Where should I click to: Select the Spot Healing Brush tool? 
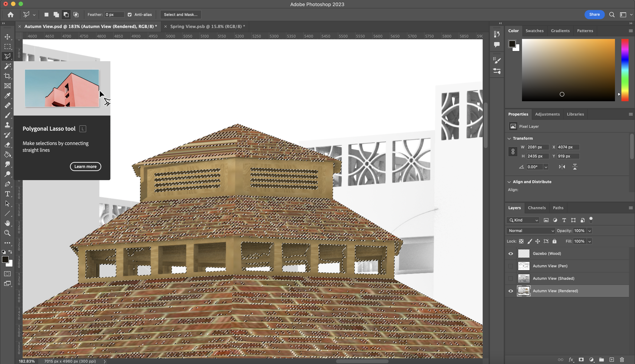coord(7,105)
